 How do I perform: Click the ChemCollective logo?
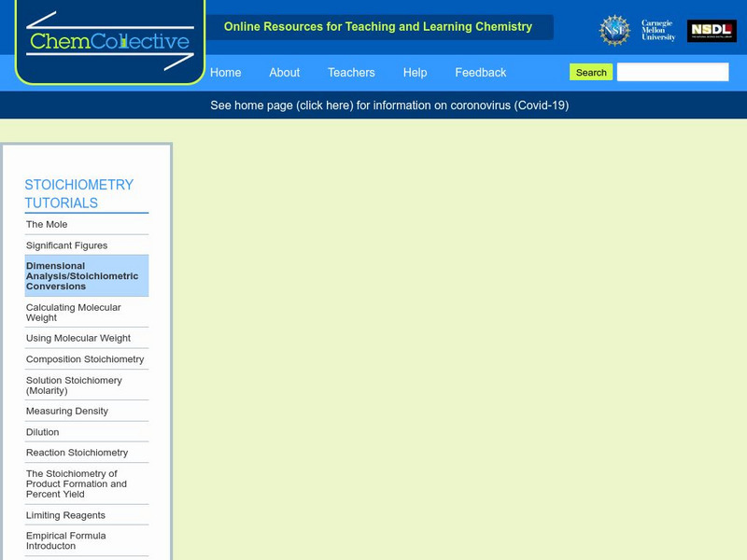pos(110,41)
